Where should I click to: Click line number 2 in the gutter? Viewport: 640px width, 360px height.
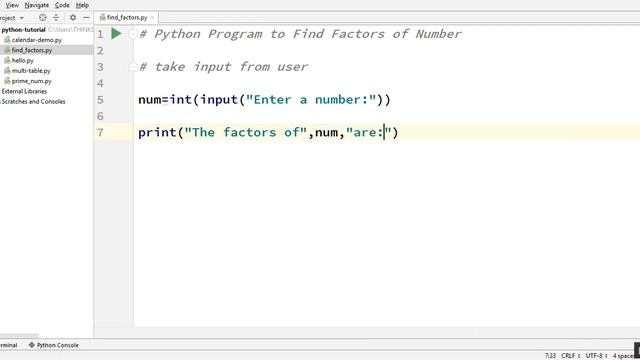point(100,51)
